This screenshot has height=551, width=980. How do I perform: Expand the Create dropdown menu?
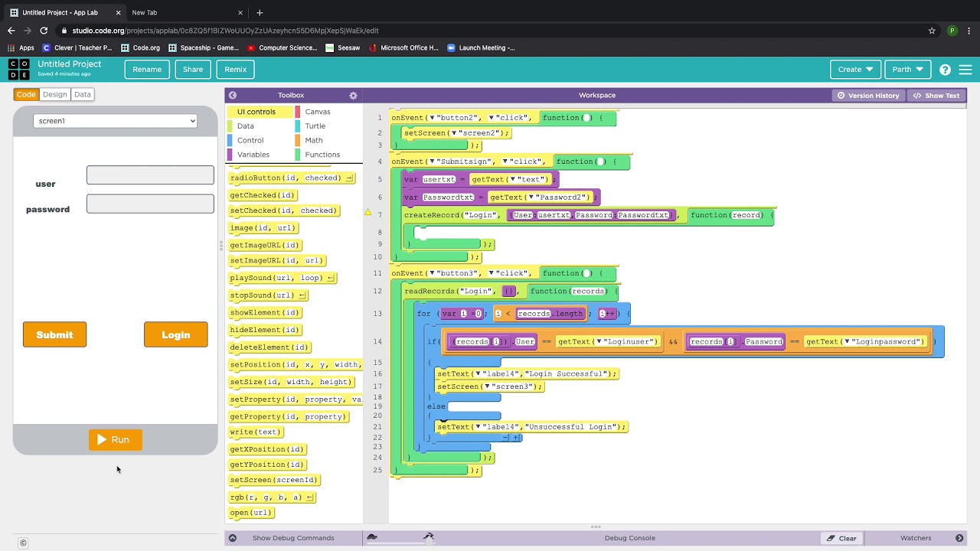(855, 70)
